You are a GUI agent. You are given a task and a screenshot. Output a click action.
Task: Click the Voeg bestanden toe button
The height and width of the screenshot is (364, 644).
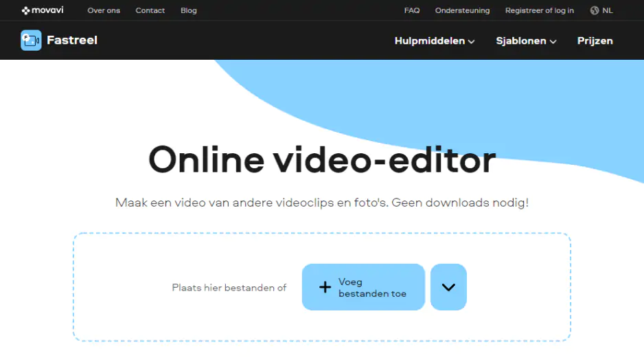point(363,287)
